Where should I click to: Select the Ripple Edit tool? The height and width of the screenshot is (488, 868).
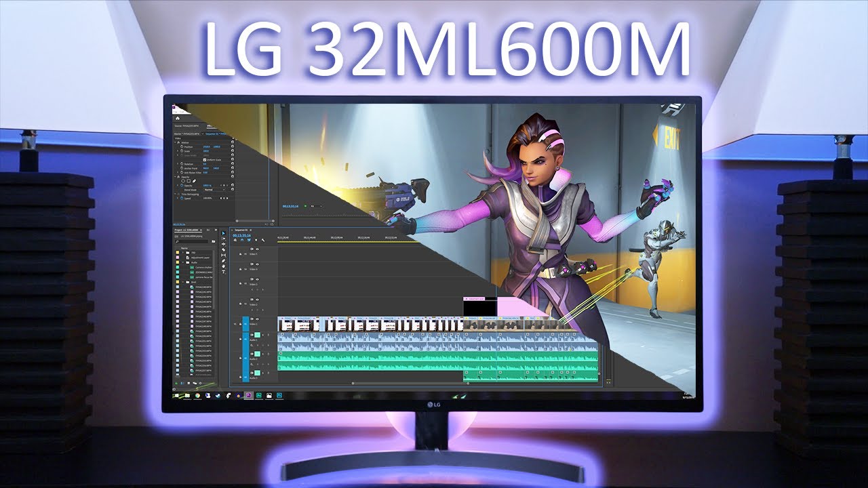click(x=223, y=244)
